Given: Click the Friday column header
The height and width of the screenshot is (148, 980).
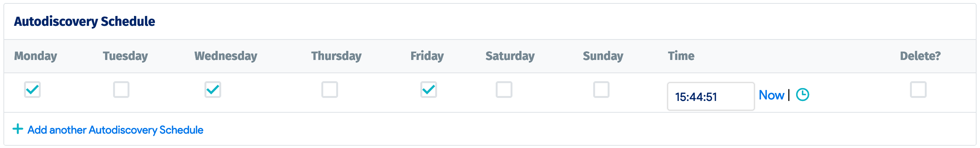Looking at the screenshot, I should (427, 56).
